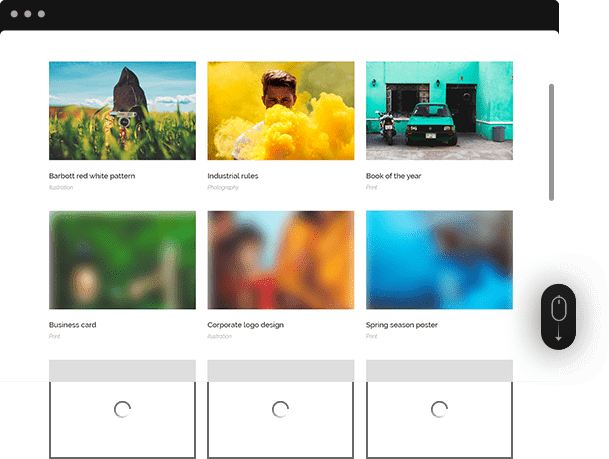This screenshot has width=609, height=459.
Task: Select Print category under Book of the year
Action: tap(371, 187)
